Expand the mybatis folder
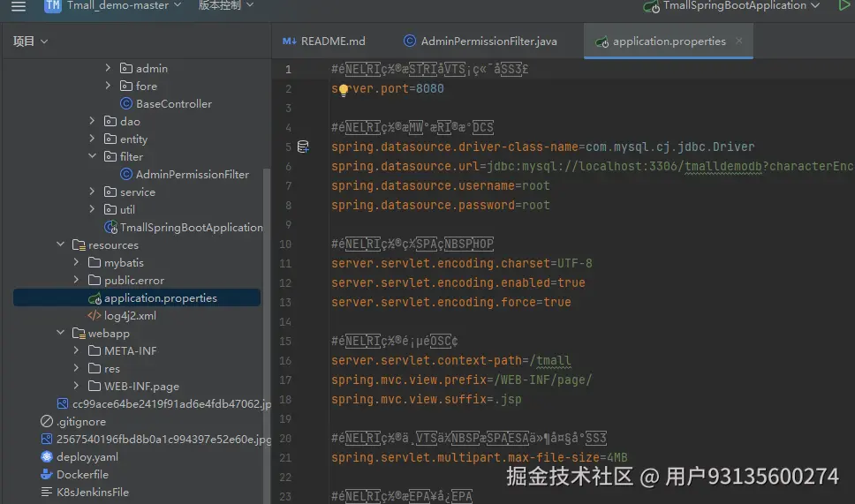The height and width of the screenshot is (504, 855). [x=76, y=262]
